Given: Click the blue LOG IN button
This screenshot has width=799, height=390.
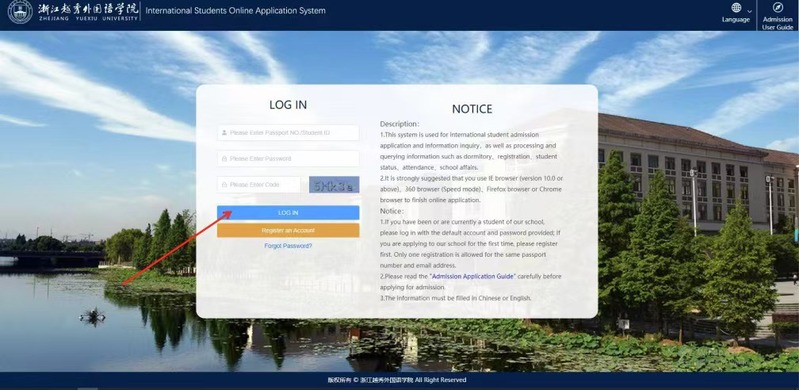Looking at the screenshot, I should point(288,213).
